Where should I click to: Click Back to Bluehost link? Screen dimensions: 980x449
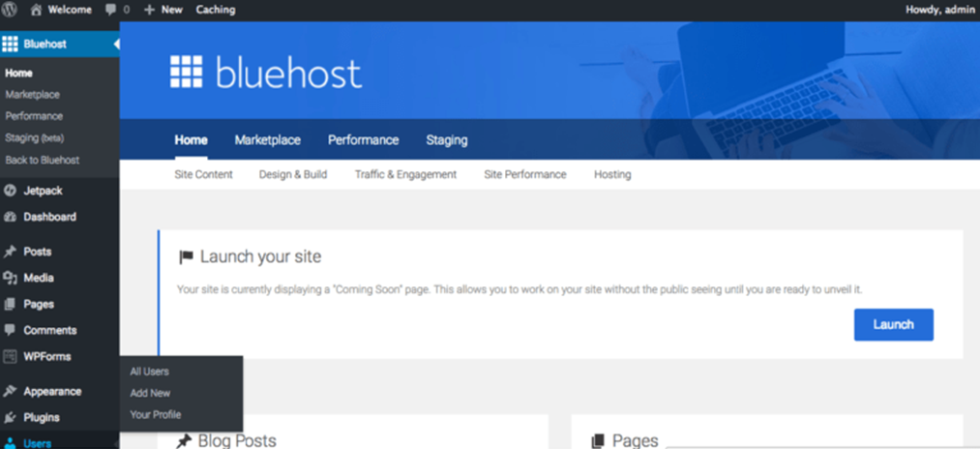[x=43, y=160]
